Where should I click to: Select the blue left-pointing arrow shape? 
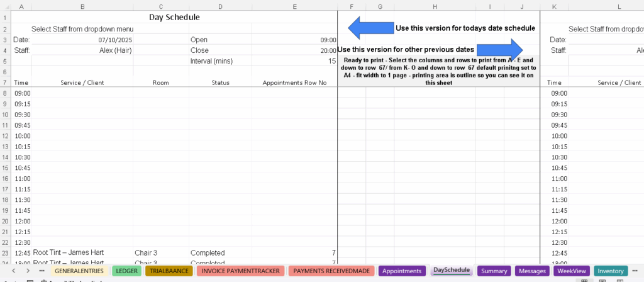point(371,28)
